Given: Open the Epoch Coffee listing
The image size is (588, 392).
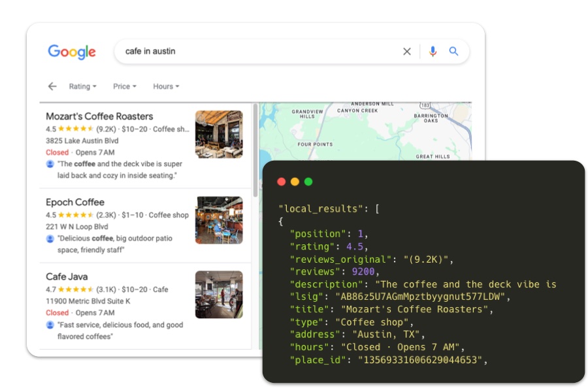Looking at the screenshot, I should point(74,202).
